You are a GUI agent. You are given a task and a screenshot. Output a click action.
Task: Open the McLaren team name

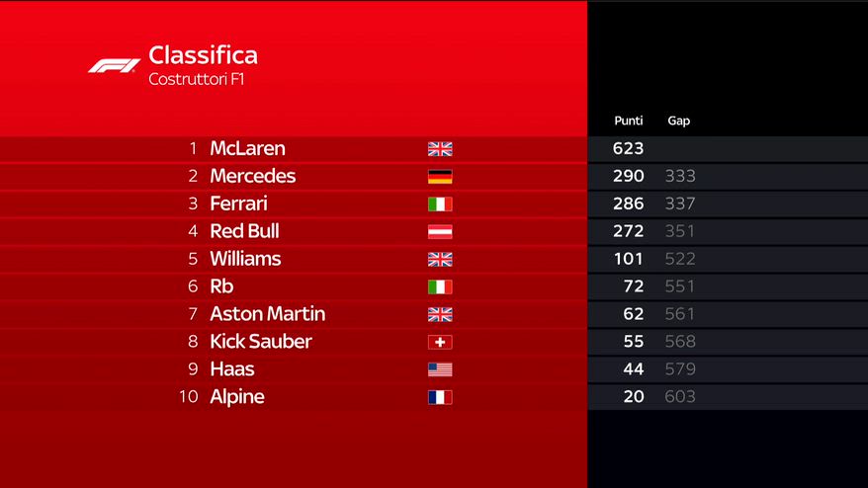[x=247, y=149]
